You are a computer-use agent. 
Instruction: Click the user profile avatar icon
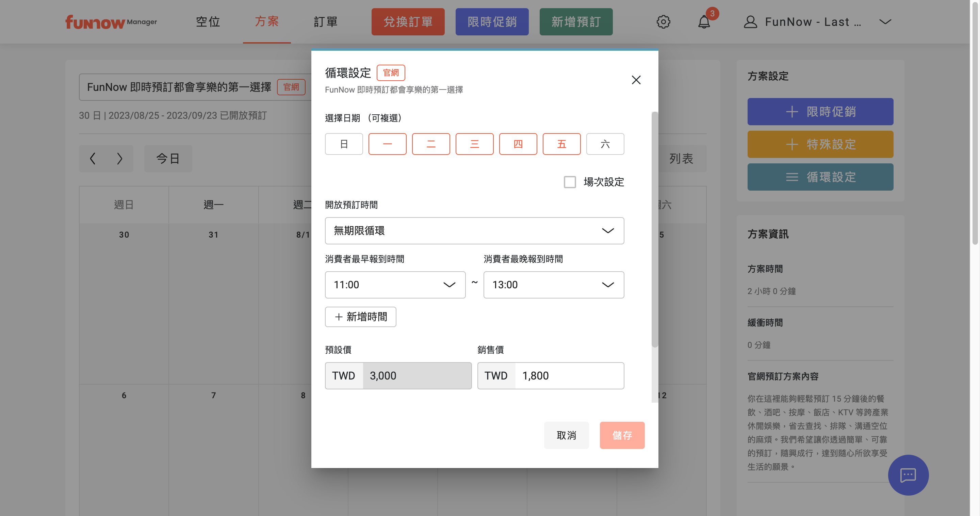click(x=750, y=22)
